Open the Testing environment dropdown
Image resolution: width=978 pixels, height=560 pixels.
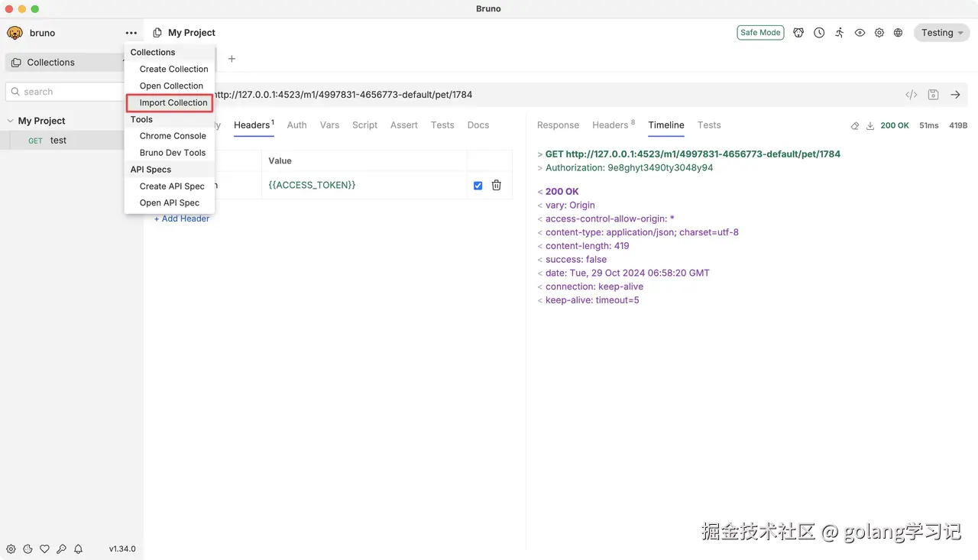[942, 33]
